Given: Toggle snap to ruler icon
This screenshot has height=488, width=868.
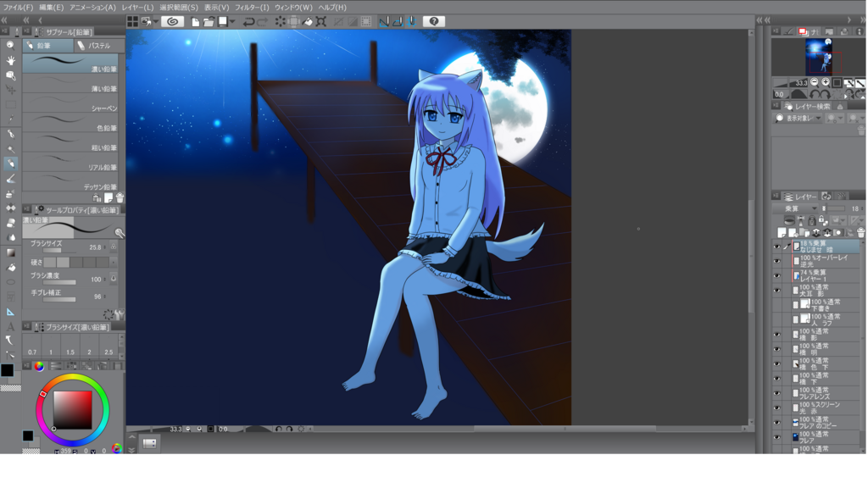Looking at the screenshot, I should tap(384, 21).
